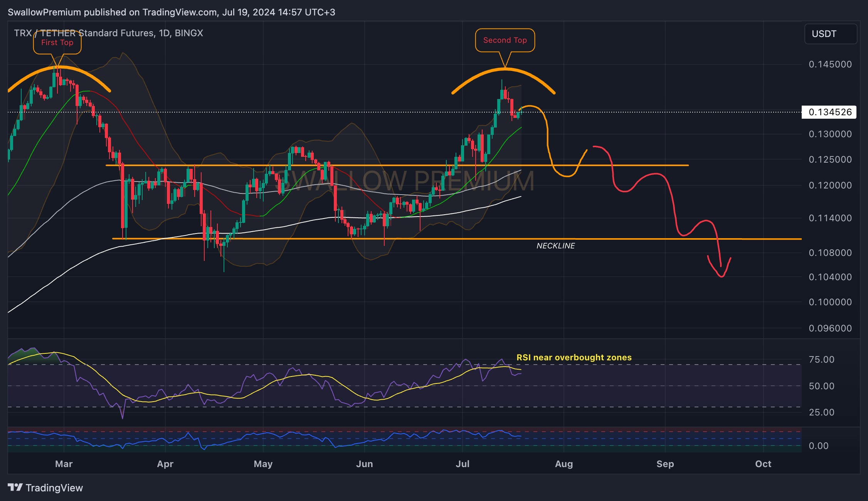
Task: Click the Mar label on time axis
Action: click(64, 464)
